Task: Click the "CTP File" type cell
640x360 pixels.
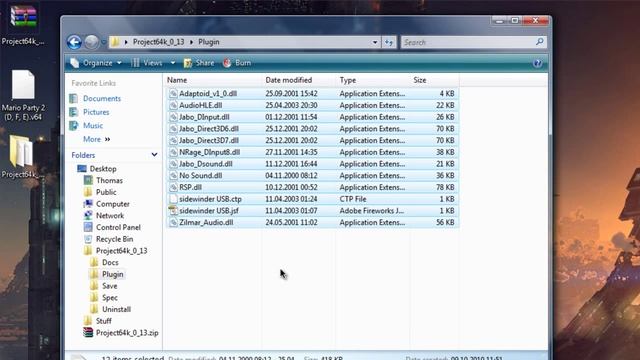Action: click(353, 199)
